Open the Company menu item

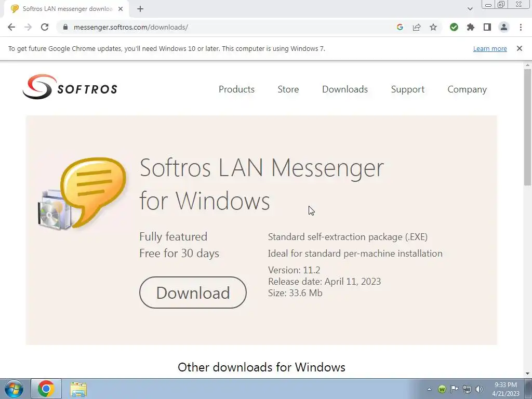[467, 89]
